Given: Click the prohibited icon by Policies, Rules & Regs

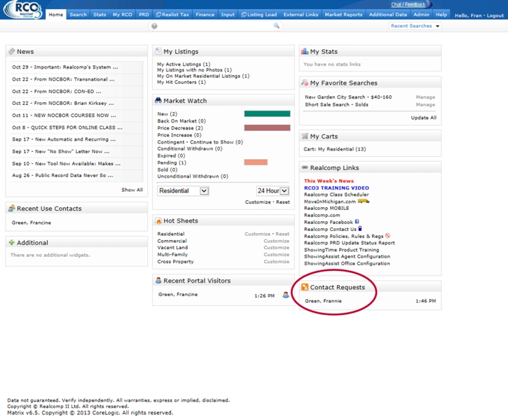Looking at the screenshot, I should coord(387,236).
